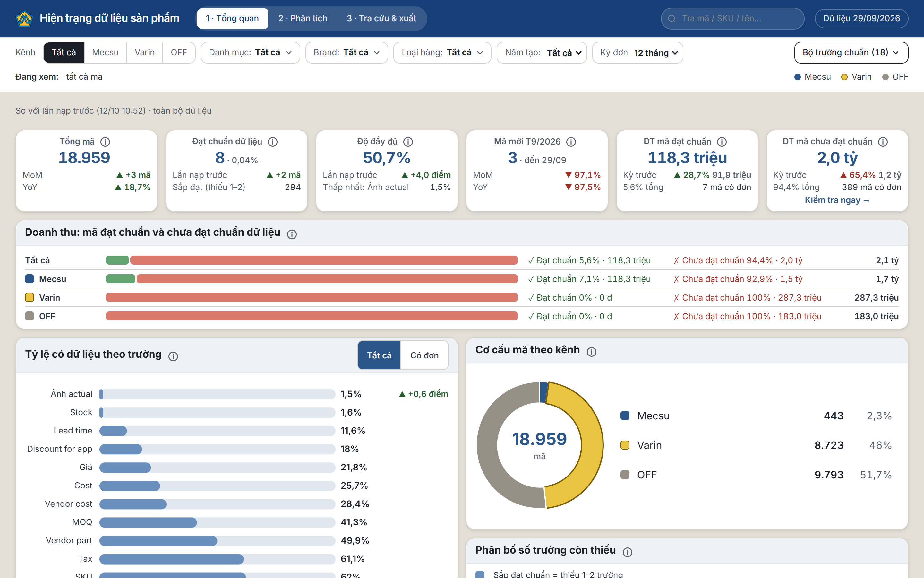Select the Mecsu channel filter
This screenshot has height=578, width=924.
pyautogui.click(x=105, y=52)
